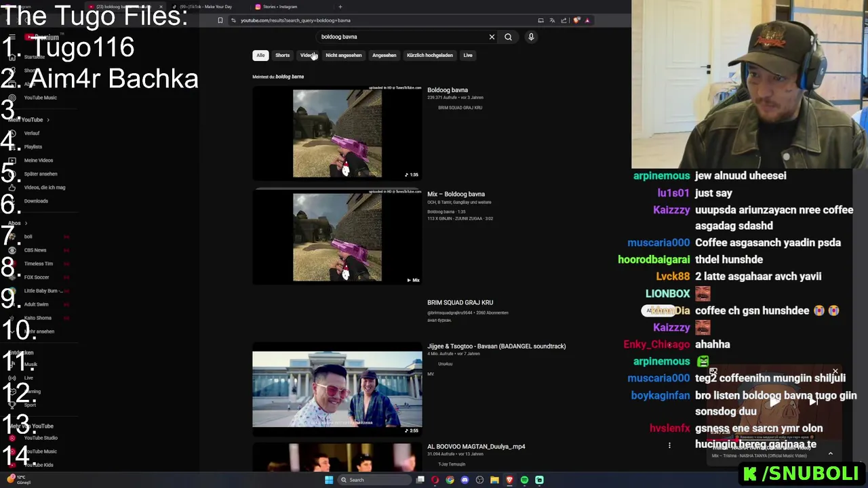Click the Windows taskbar Search box
The width and height of the screenshot is (868, 488).
point(375,480)
